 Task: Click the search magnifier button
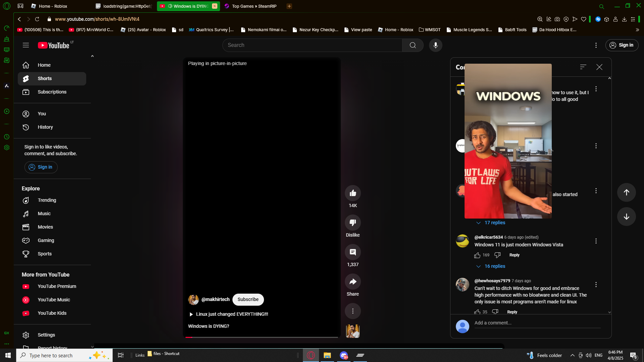[413, 45]
